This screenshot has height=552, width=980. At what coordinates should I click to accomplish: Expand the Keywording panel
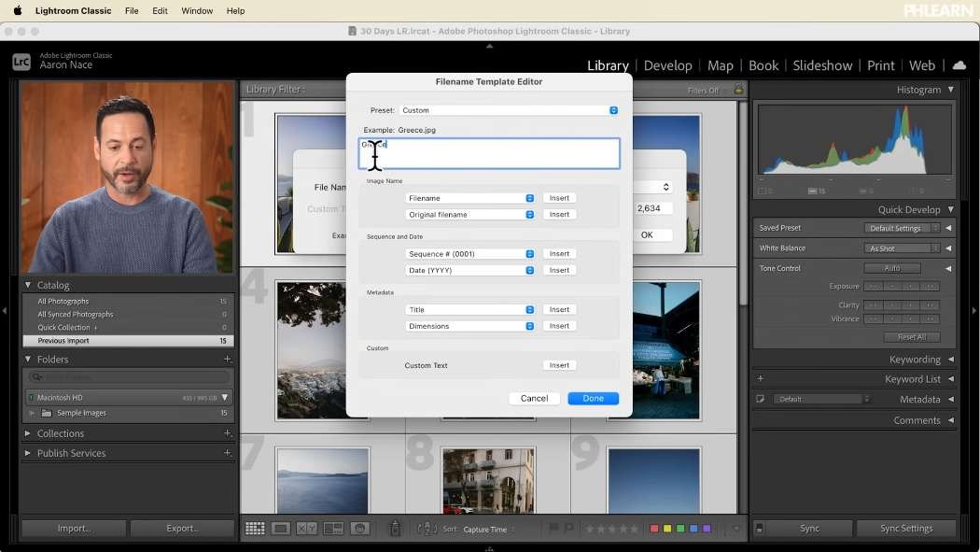[951, 359]
